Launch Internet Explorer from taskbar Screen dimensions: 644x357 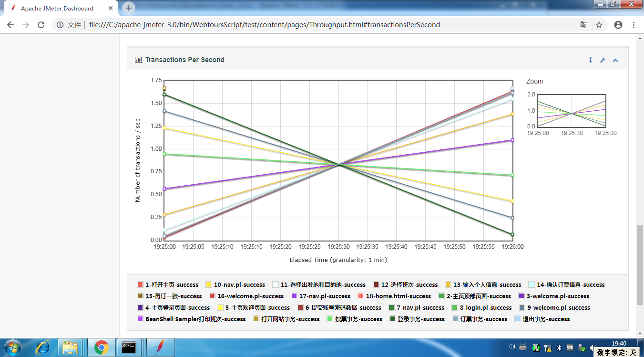(42, 347)
